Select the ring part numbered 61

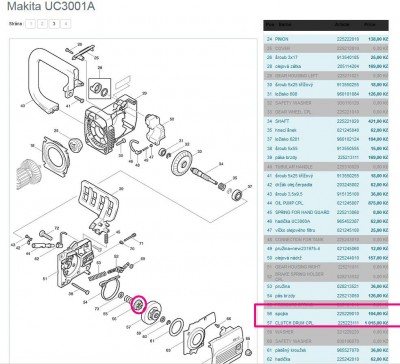pos(176,327)
